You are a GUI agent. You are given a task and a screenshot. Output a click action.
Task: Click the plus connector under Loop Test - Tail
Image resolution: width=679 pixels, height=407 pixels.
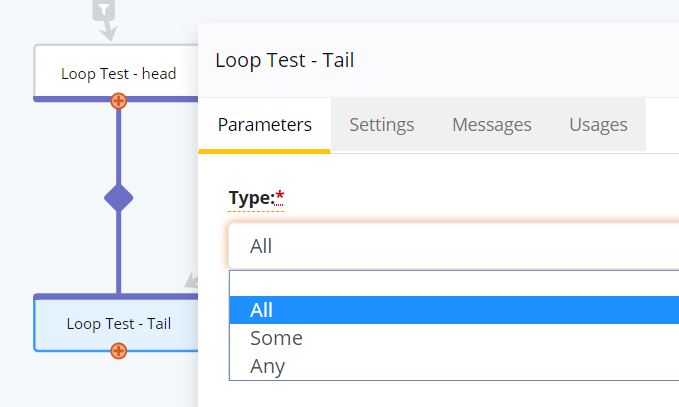click(x=118, y=350)
